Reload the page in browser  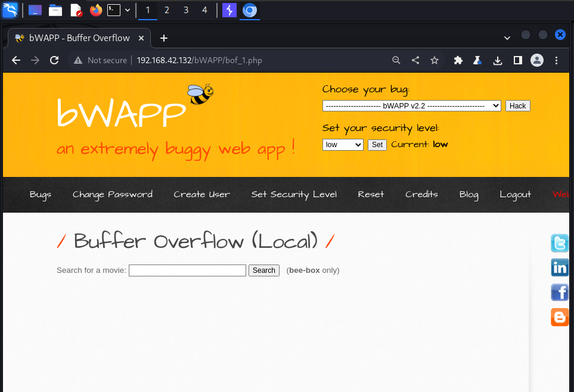54,60
